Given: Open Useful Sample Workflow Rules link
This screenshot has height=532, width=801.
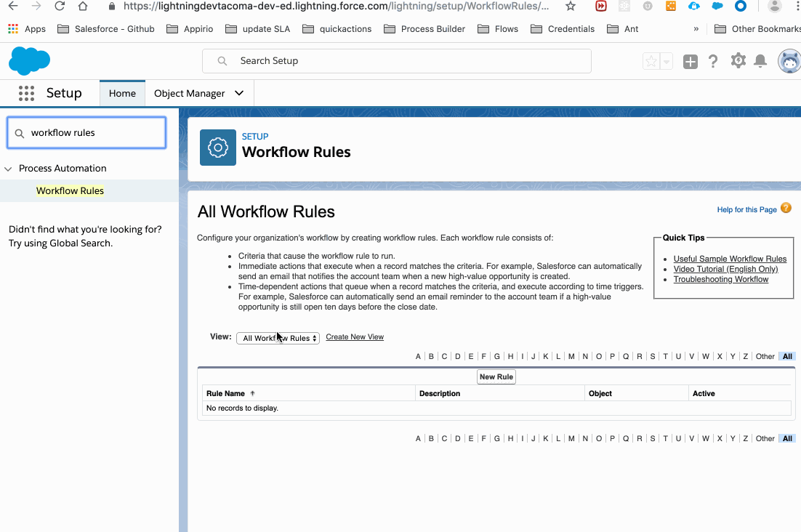Looking at the screenshot, I should tap(730, 259).
